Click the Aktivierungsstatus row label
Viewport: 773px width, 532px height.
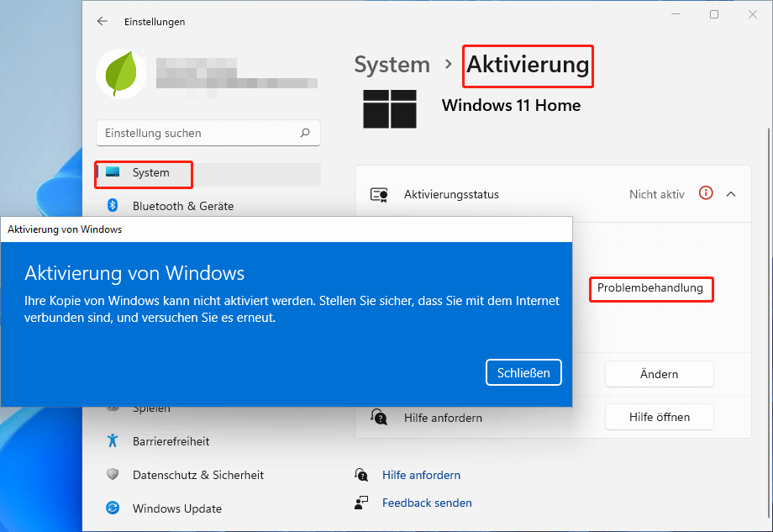point(451,194)
